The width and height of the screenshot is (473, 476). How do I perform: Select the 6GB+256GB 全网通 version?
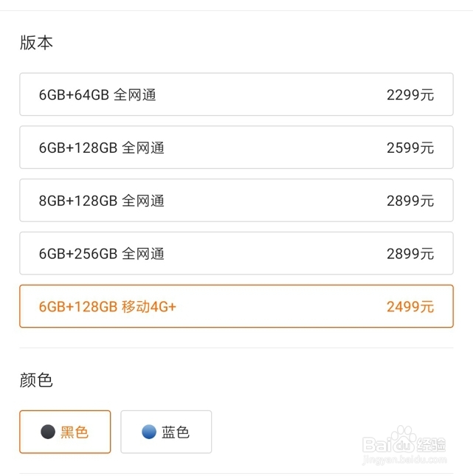point(236,253)
